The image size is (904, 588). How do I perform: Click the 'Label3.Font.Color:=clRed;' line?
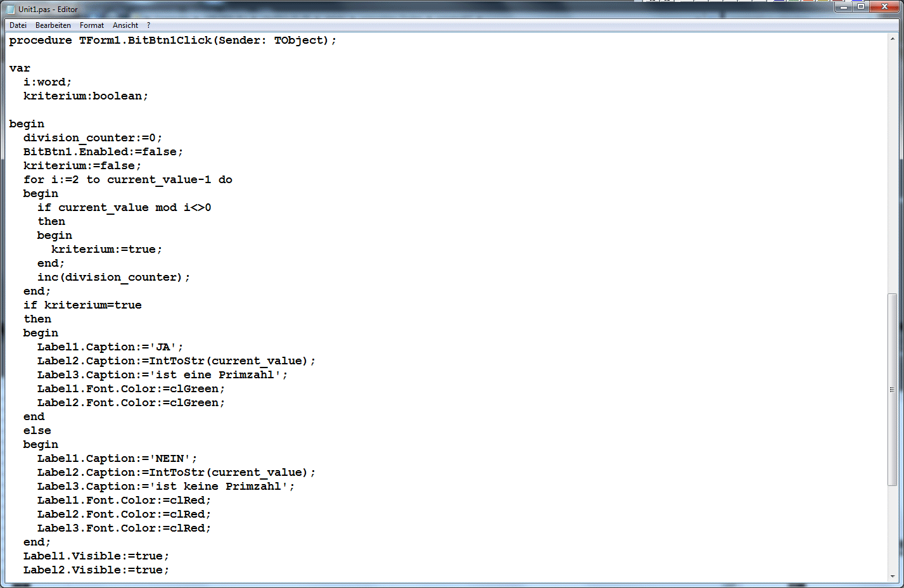(124, 528)
